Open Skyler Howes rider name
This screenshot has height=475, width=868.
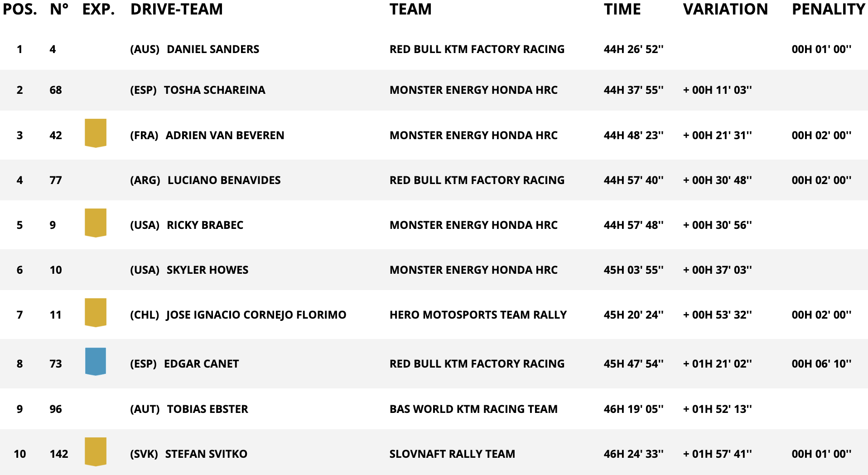[207, 270]
